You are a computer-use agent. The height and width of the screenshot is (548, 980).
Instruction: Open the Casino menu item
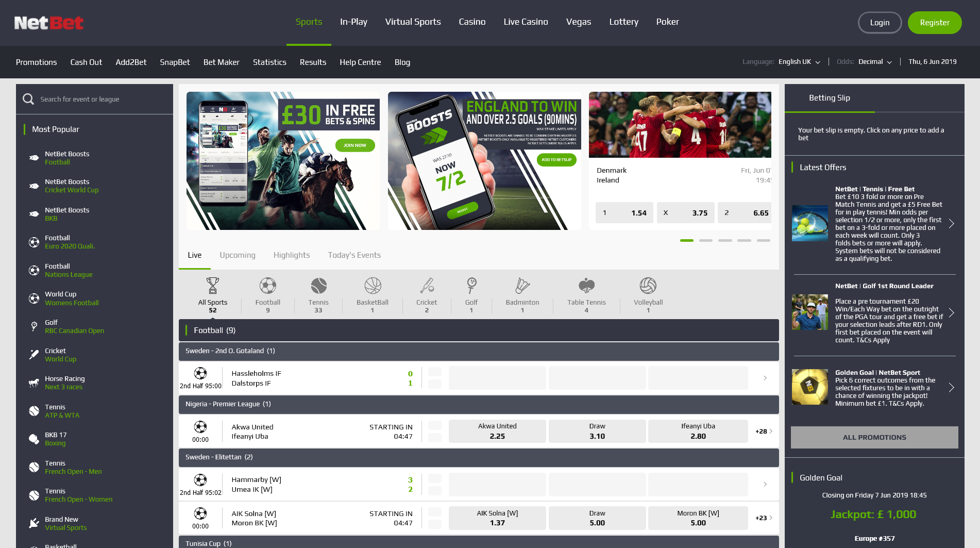tap(472, 22)
